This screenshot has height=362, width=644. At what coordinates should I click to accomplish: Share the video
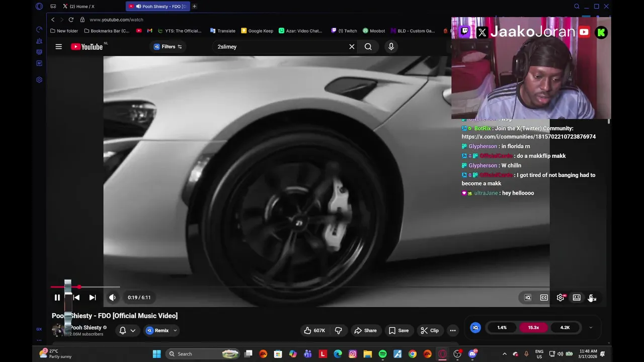pyautogui.click(x=365, y=330)
